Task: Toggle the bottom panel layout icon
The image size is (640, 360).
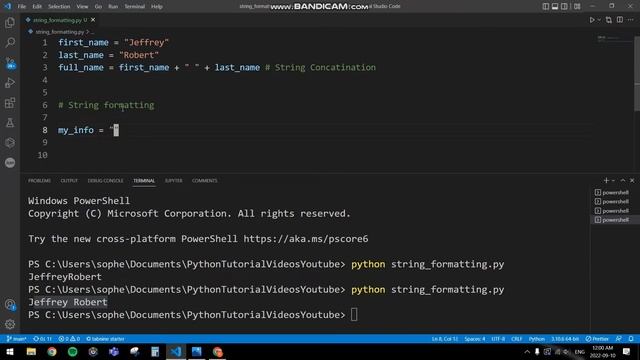Action: pyautogui.click(x=555, y=7)
